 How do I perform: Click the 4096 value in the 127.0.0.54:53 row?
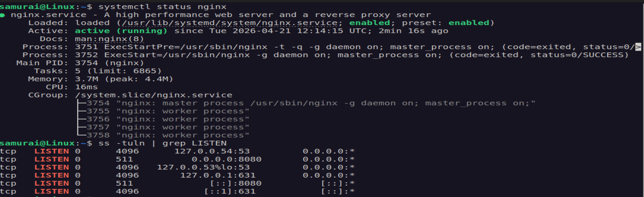click(x=127, y=151)
